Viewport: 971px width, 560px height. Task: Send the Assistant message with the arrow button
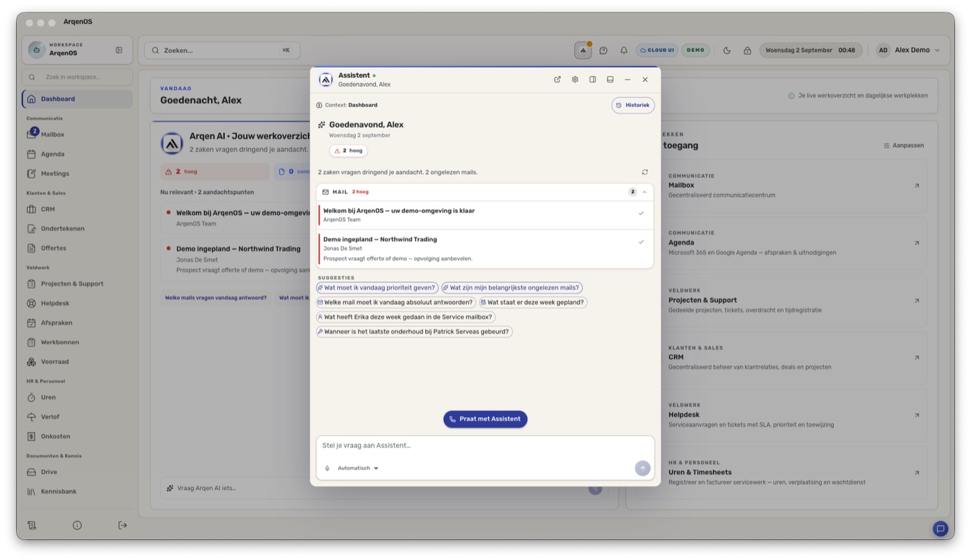click(643, 469)
